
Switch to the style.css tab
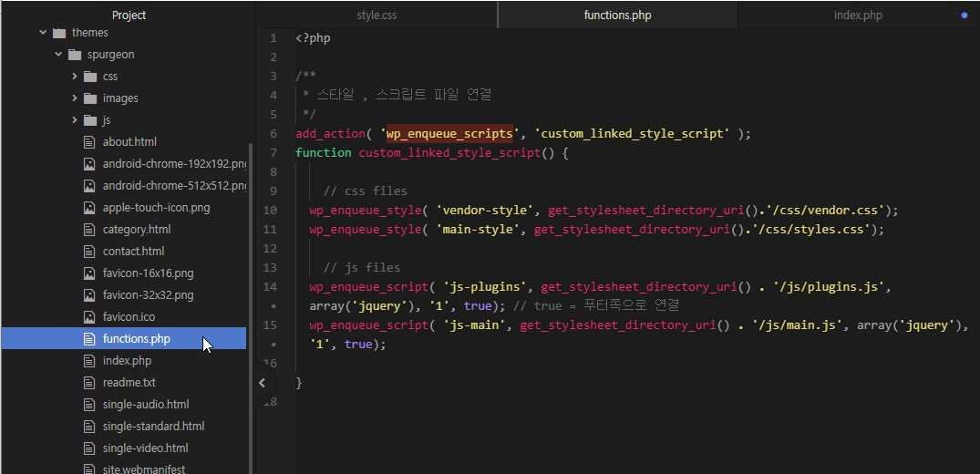click(377, 15)
